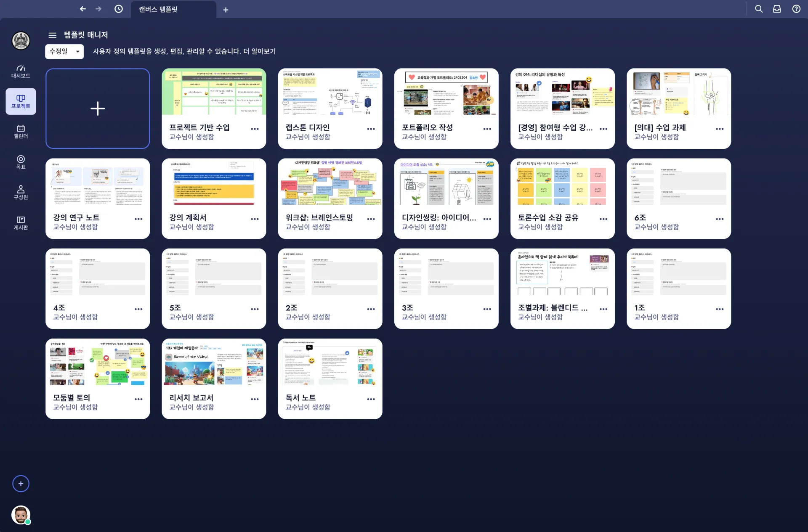The width and height of the screenshot is (808, 532).
Task: Create a new template with plus card
Action: coord(98,109)
